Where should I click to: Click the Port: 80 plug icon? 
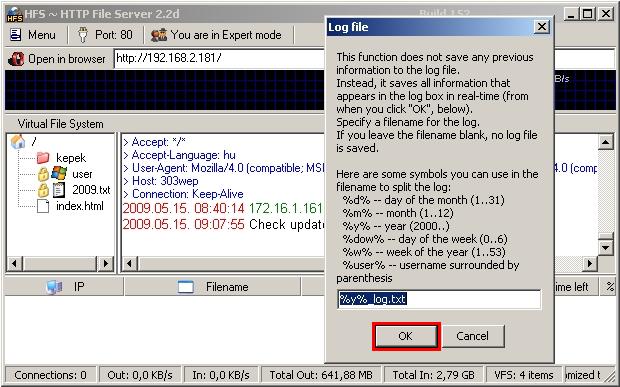coord(83,35)
